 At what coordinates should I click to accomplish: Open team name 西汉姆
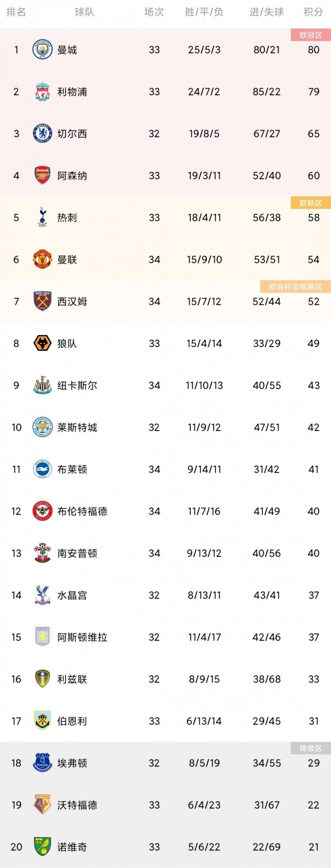click(72, 302)
